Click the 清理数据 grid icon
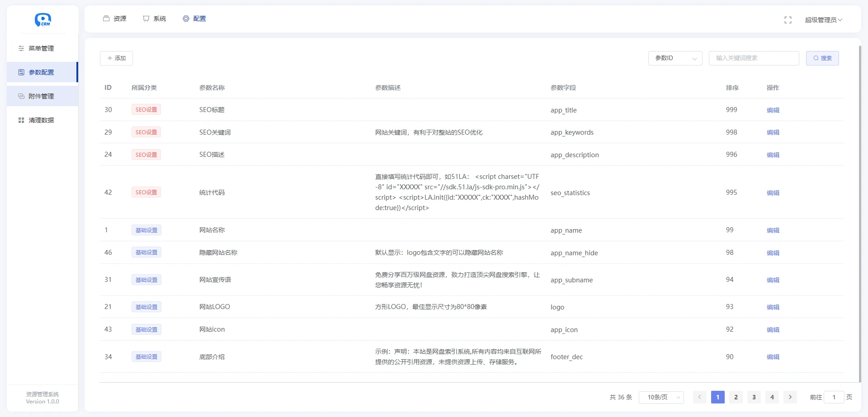868x417 pixels. coord(21,120)
